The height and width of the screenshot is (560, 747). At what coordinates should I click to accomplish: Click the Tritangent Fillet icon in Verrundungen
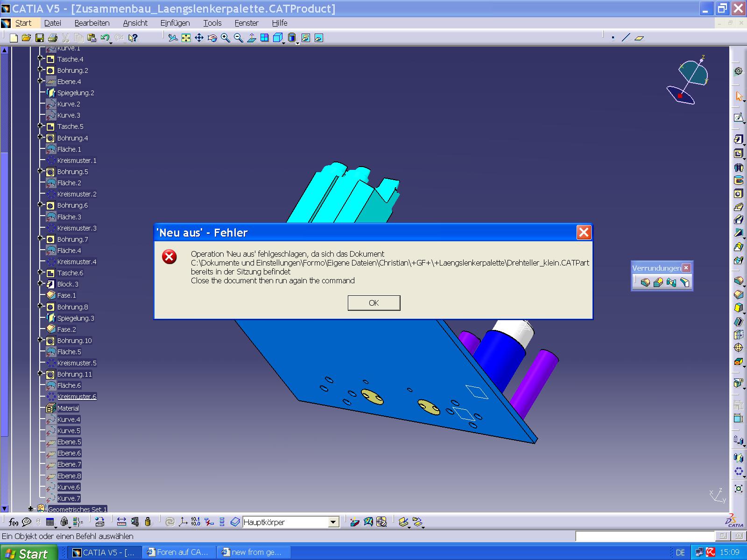[684, 282]
